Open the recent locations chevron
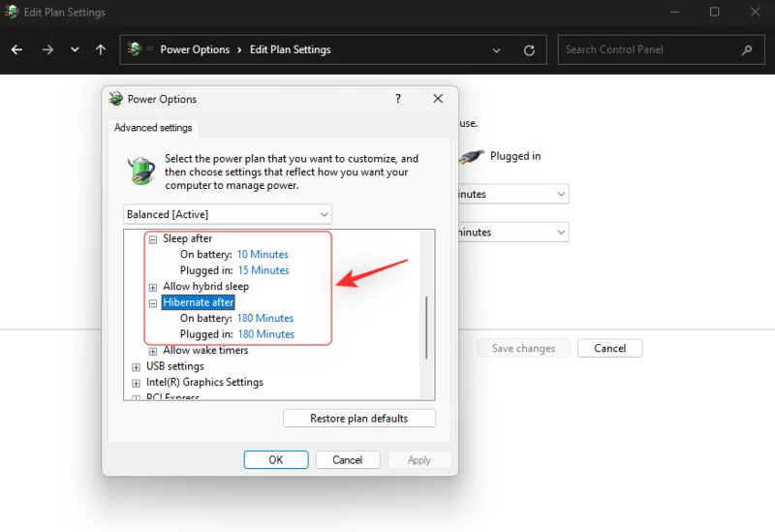The image size is (775, 532). 75,49
